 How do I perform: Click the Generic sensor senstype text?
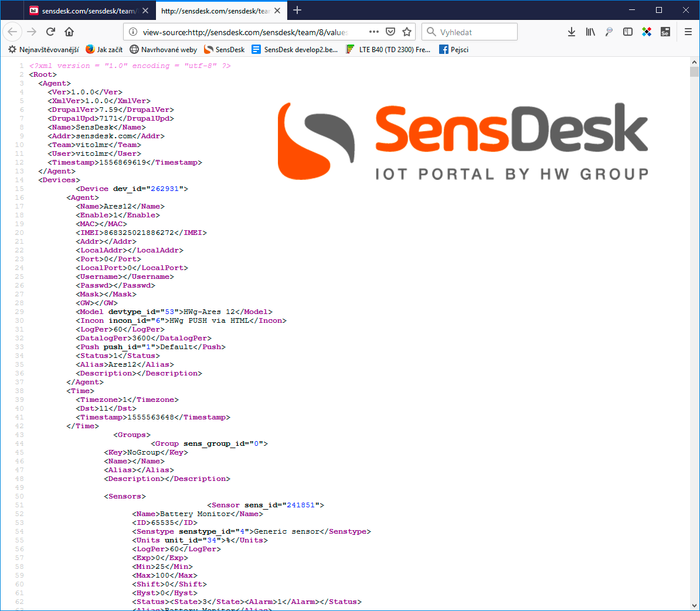pos(287,531)
